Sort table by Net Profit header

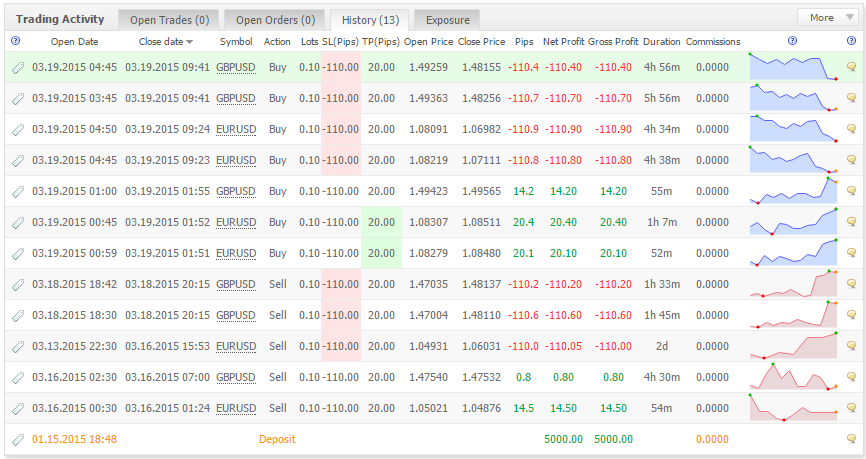[563, 41]
